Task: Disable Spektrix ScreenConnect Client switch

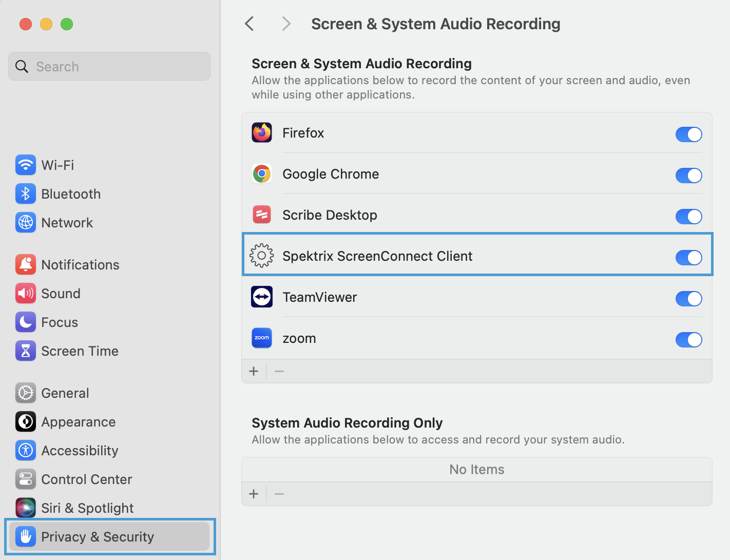Action: click(x=689, y=258)
